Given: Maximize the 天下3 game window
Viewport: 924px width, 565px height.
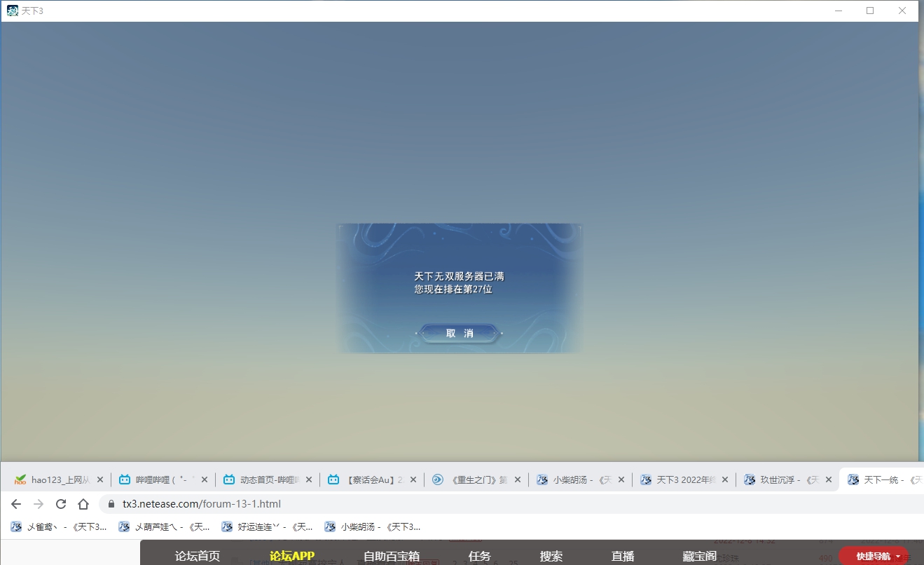Looking at the screenshot, I should 870,11.
